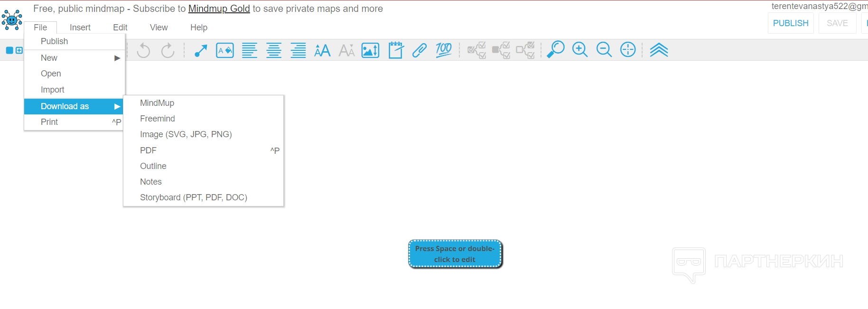The width and height of the screenshot is (868, 309).
Task: Collapse toolbar with double chevron icon
Action: click(659, 50)
